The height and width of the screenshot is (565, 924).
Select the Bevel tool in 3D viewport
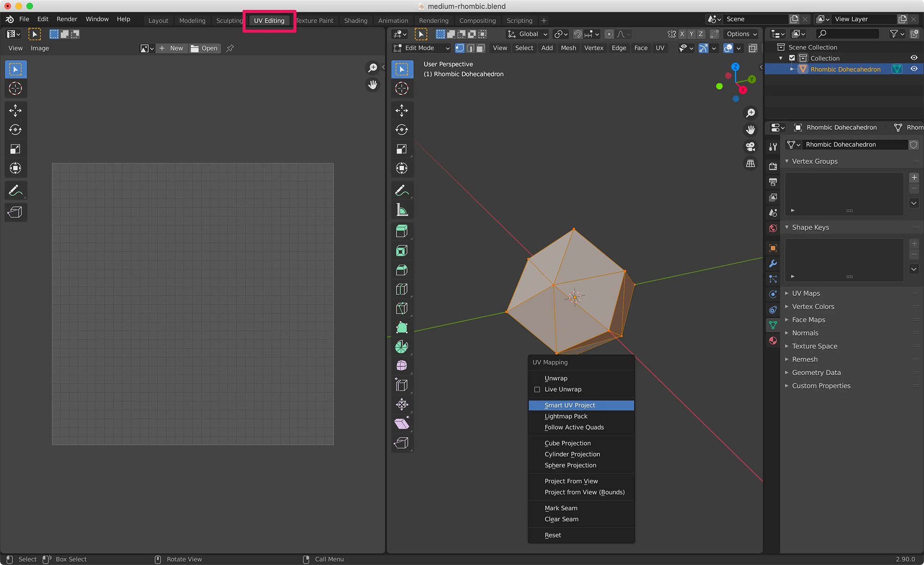(402, 270)
